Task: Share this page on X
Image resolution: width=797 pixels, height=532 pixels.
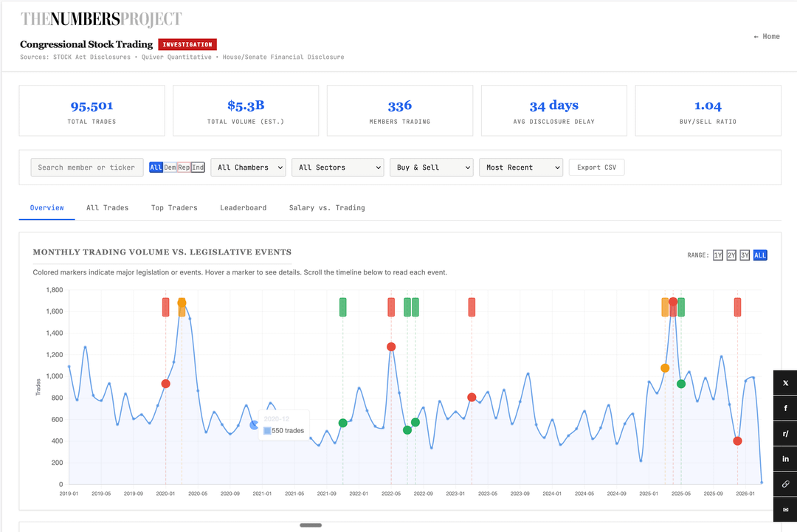Action: (785, 383)
